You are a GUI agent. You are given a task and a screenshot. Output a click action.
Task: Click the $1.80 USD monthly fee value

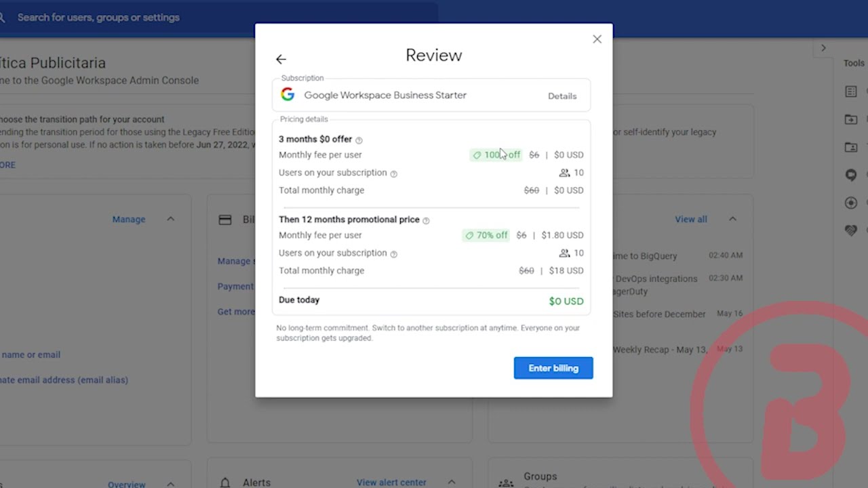pyautogui.click(x=562, y=235)
